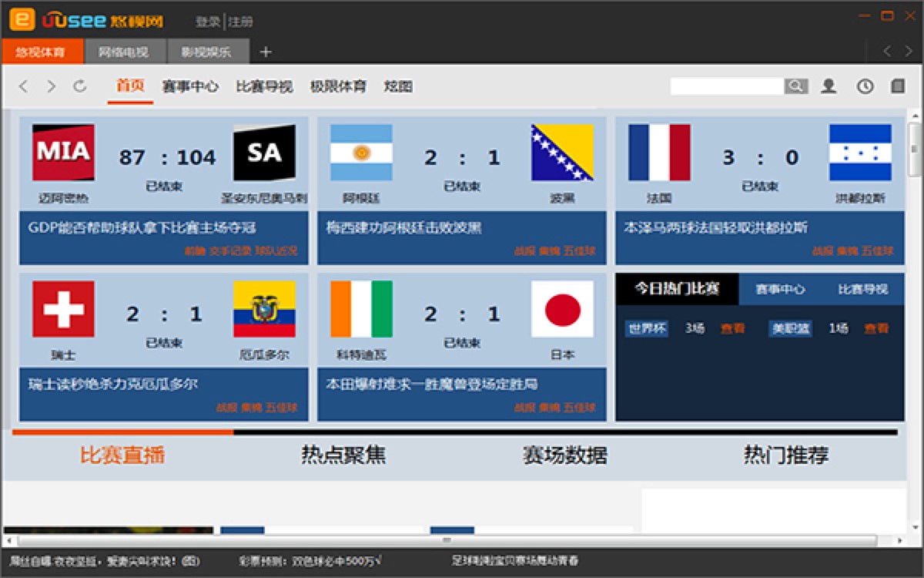The height and width of the screenshot is (578, 924).
Task: Open headline GDP能否帮助球队拿下比赛主场夺冠
Action: point(142,228)
